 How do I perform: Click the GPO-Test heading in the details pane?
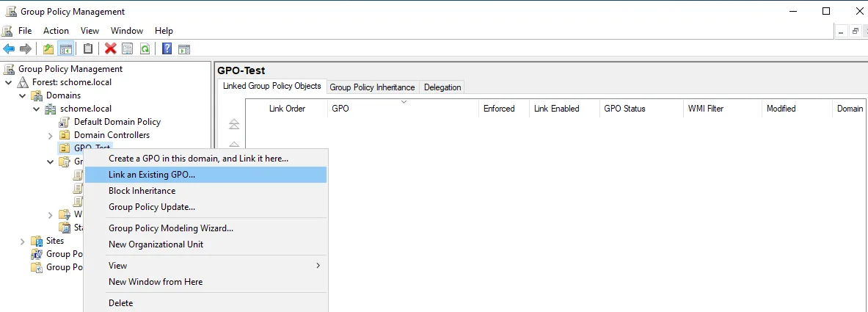[241, 70]
